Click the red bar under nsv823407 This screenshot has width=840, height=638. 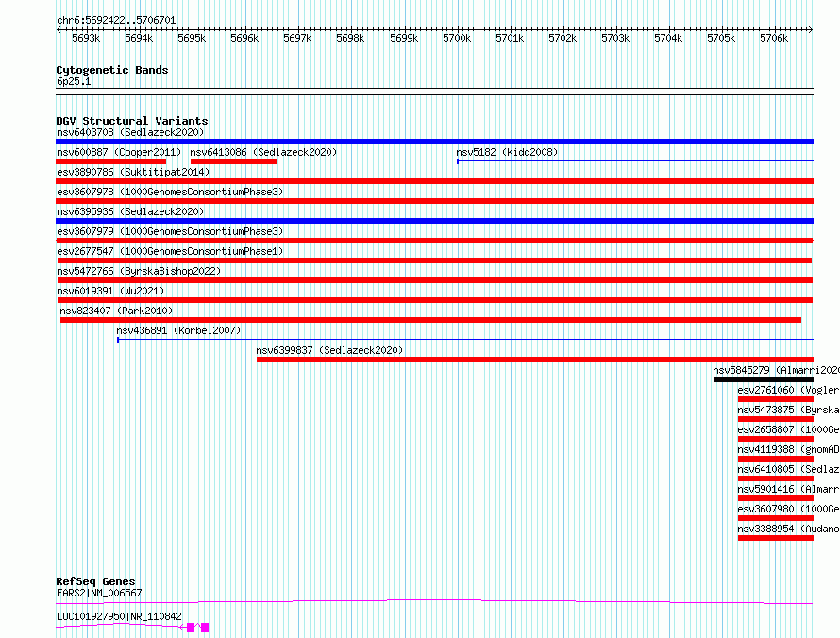click(430, 320)
